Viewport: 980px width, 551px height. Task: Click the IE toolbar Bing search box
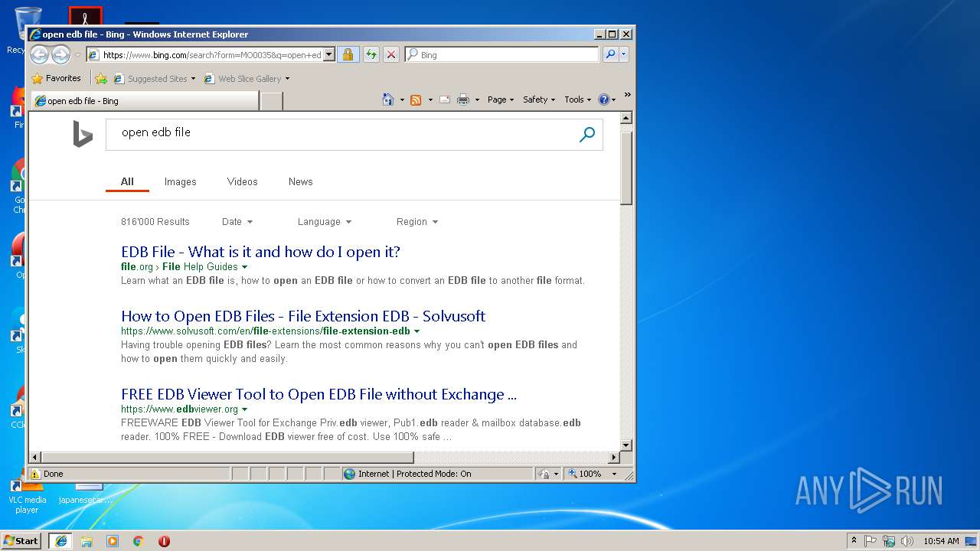pos(501,54)
